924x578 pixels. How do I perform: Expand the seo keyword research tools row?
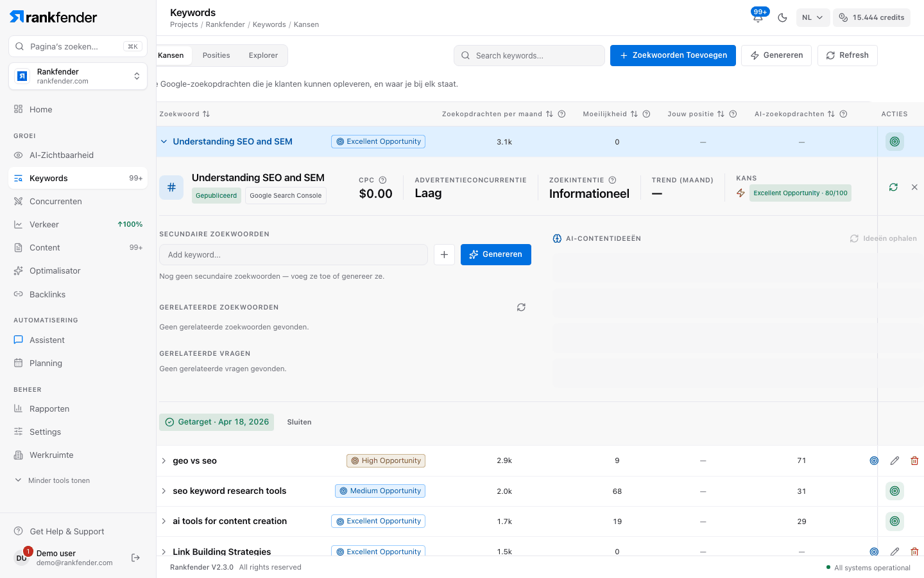click(x=164, y=491)
